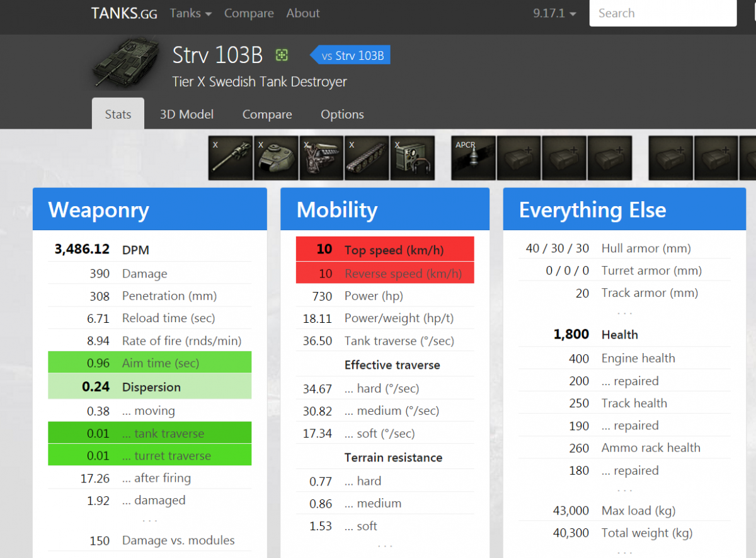This screenshot has width=756, height=558.
Task: Open the Tanks dropdown menu
Action: pos(190,13)
